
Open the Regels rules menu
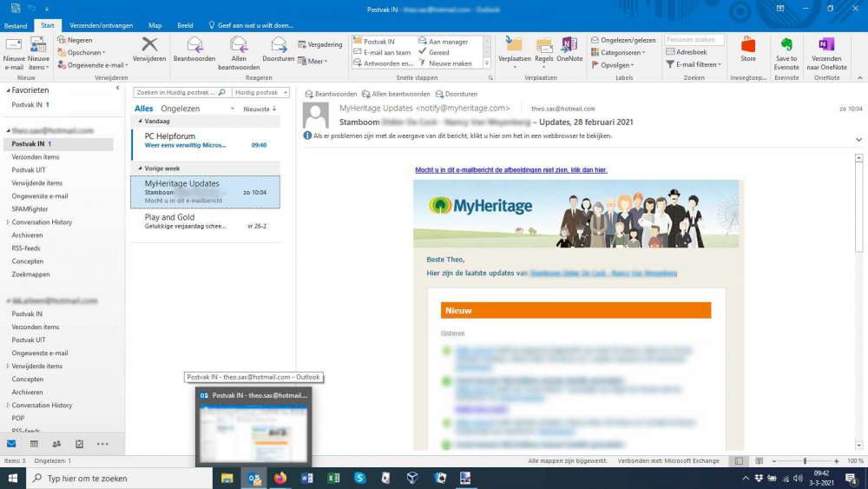click(x=543, y=52)
